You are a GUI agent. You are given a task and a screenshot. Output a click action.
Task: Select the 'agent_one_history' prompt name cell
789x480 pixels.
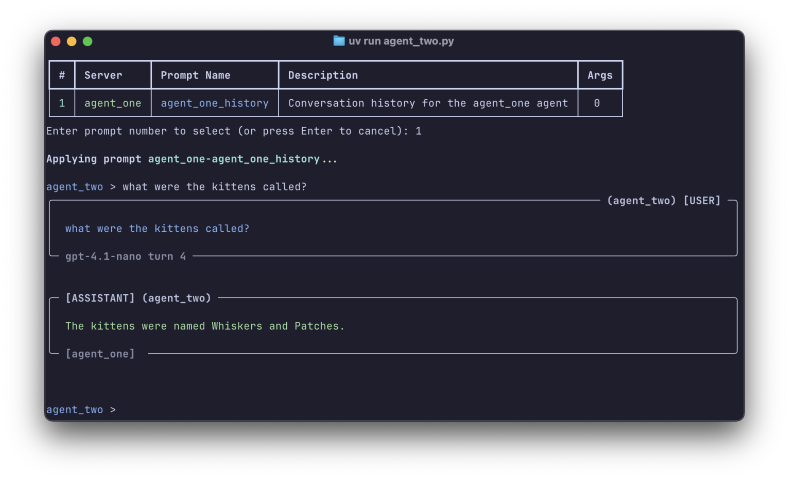point(214,103)
